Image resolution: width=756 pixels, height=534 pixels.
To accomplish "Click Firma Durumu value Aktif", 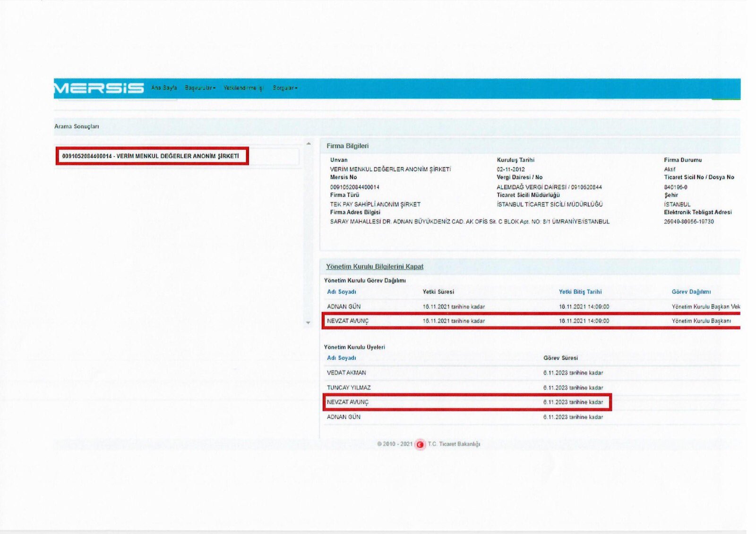I will 670,170.
